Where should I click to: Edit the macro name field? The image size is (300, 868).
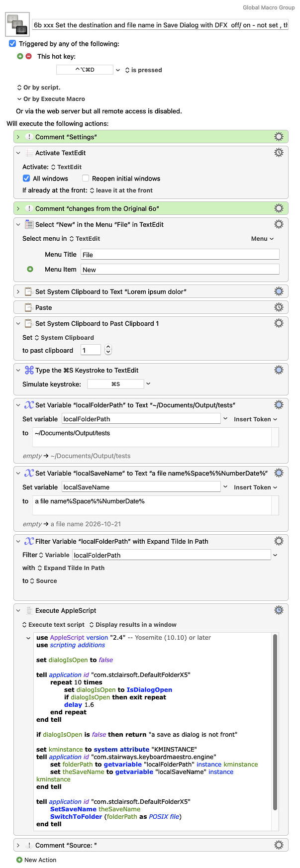click(x=160, y=25)
